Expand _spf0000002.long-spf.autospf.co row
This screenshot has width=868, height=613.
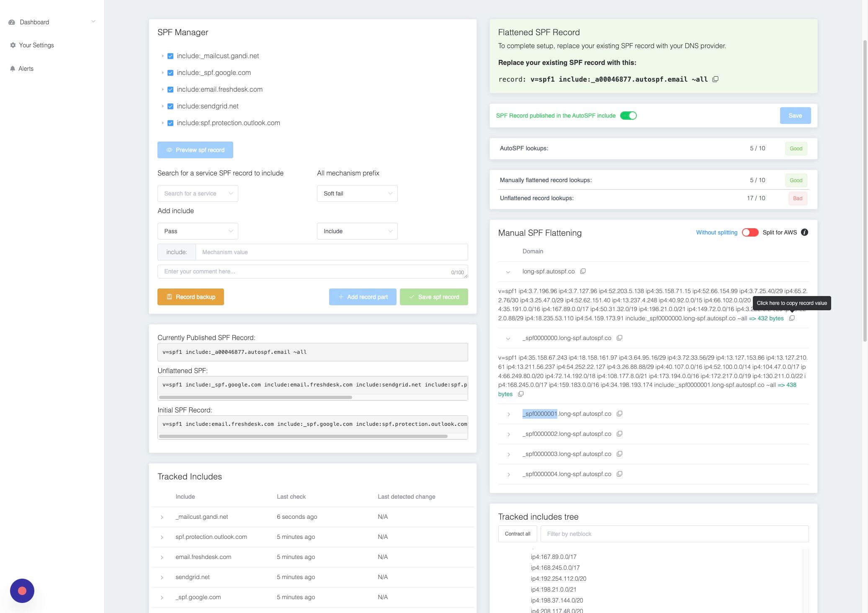click(x=508, y=434)
